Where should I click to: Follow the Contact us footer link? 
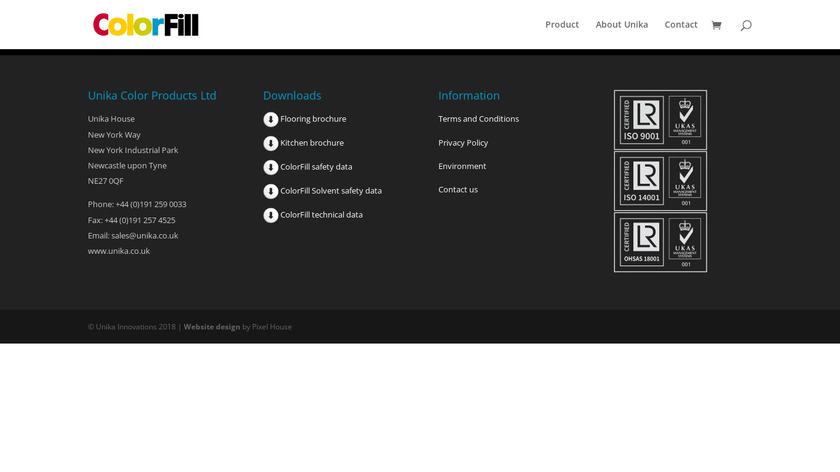coord(458,190)
